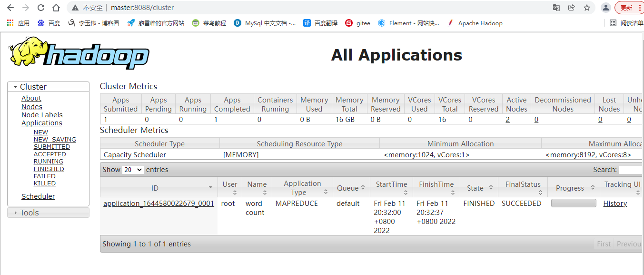Bookmark this page with star icon
Image resolution: width=644 pixels, height=275 pixels.
(x=587, y=8)
